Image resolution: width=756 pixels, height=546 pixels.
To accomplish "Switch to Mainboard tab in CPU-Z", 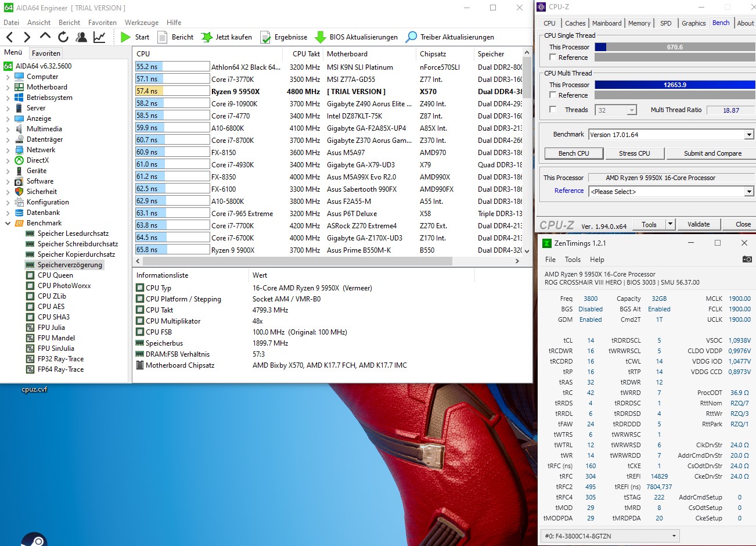I will pos(607,23).
